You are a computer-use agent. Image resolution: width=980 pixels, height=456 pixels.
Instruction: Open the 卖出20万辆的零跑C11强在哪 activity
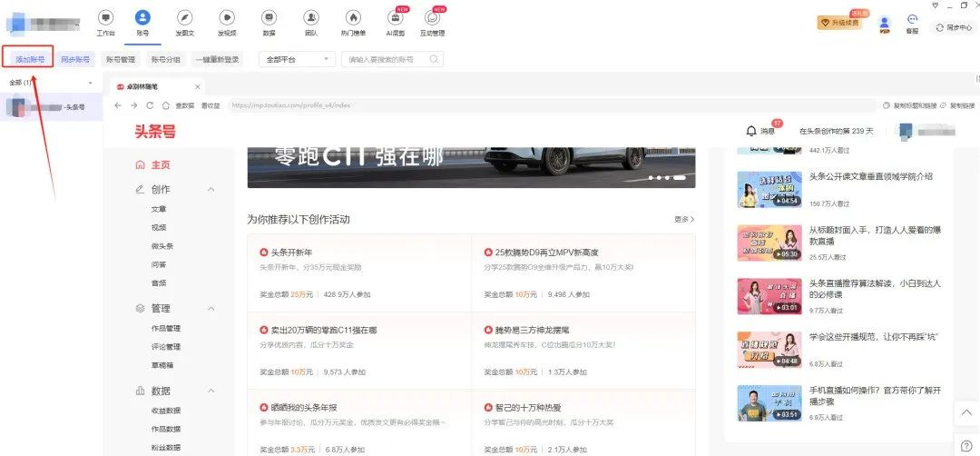click(x=359, y=351)
